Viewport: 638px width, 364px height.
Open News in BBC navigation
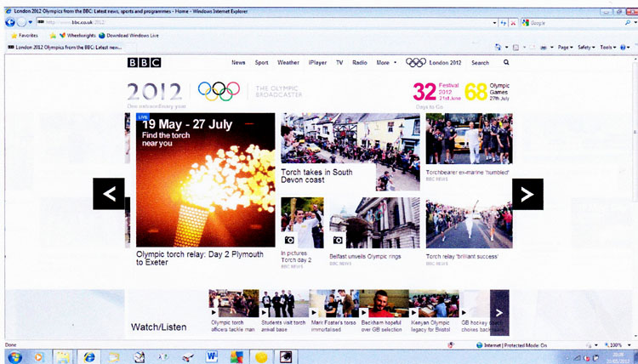[238, 63]
